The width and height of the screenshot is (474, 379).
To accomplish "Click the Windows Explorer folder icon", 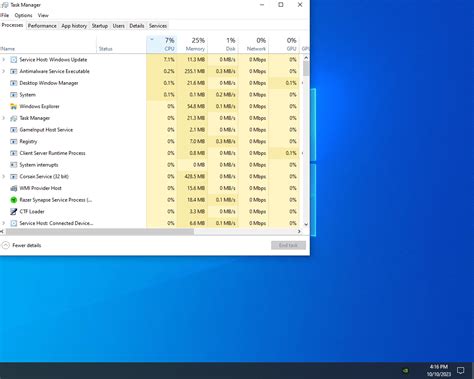I will point(14,106).
